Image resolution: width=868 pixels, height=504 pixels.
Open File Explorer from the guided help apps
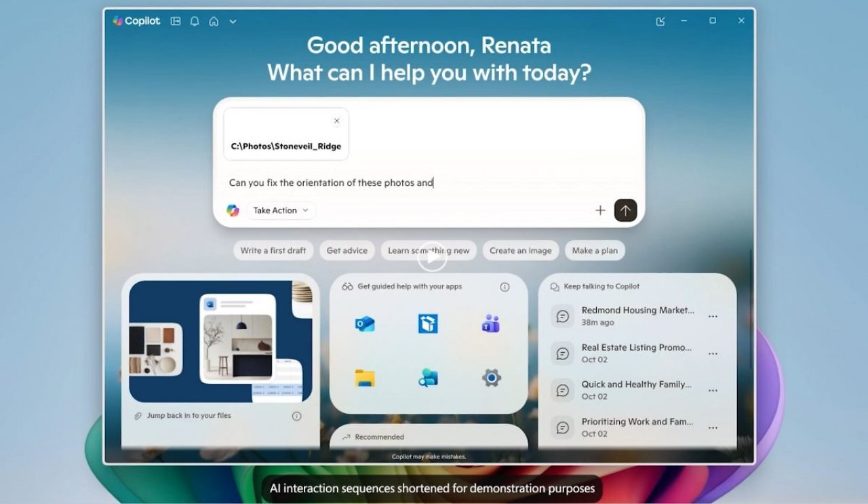pos(365,378)
